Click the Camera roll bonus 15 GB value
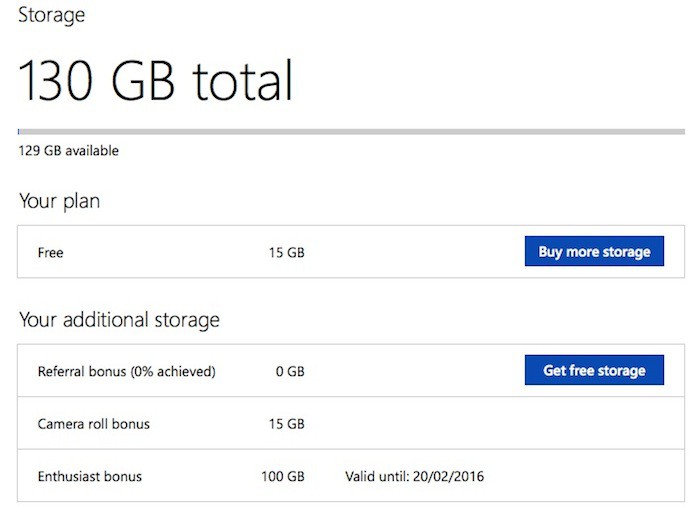Viewport: 700px width, 515px height. point(286,424)
